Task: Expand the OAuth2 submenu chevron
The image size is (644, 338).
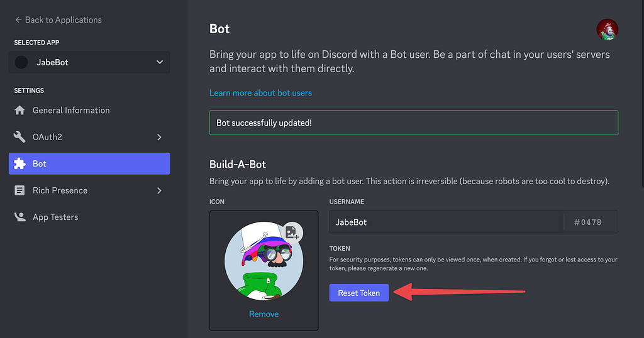Action: (x=159, y=137)
